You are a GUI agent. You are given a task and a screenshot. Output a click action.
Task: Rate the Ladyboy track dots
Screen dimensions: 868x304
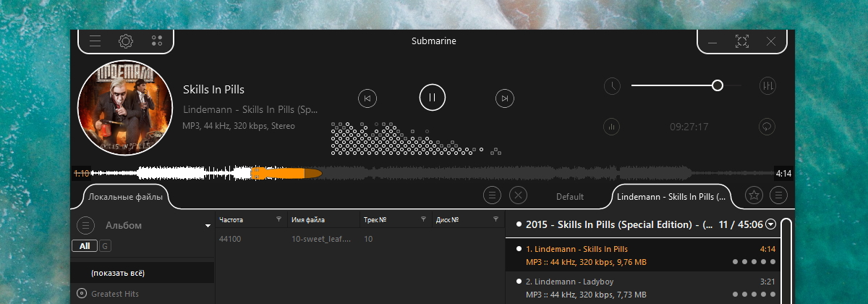[754, 295]
